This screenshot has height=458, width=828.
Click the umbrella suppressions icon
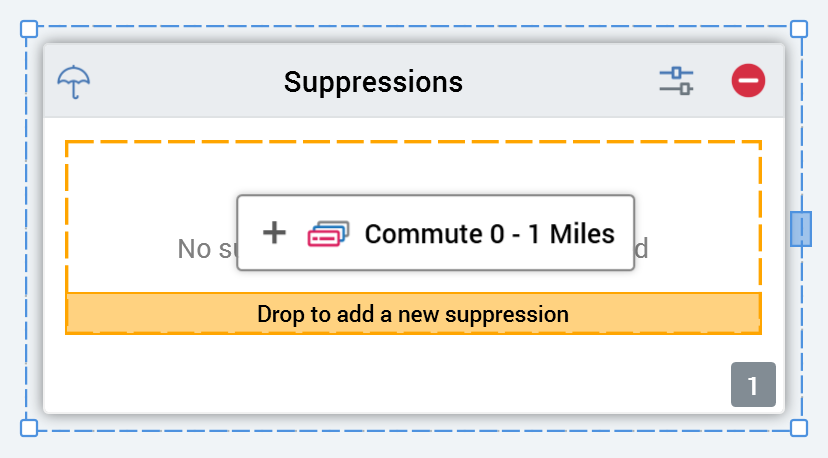click(x=73, y=81)
